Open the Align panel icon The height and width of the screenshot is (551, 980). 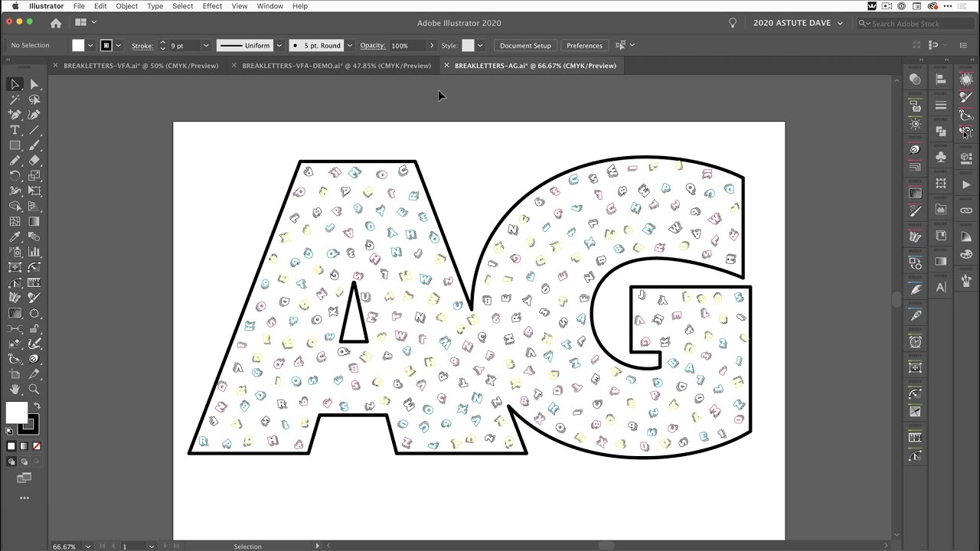(x=941, y=79)
